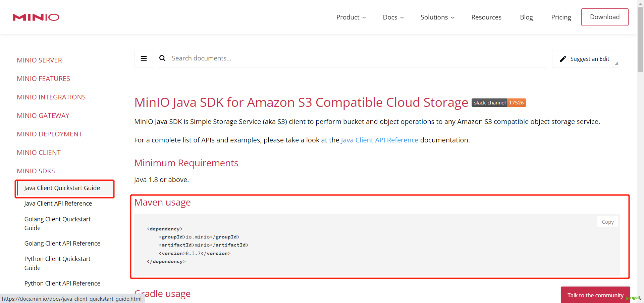This screenshot has height=303, width=644.
Task: Open MINIO GATEWAY section
Action: 43,116
